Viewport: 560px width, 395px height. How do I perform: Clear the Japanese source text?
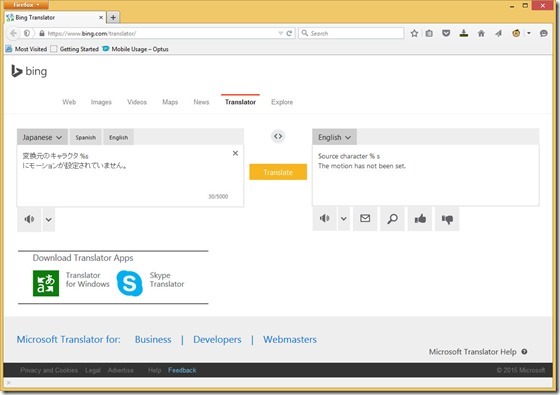tap(235, 153)
